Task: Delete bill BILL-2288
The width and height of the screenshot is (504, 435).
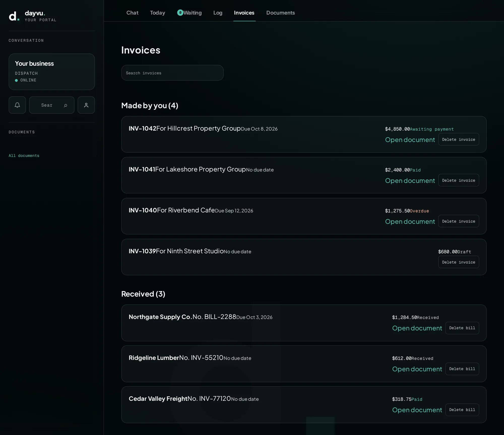Action: pos(462,328)
